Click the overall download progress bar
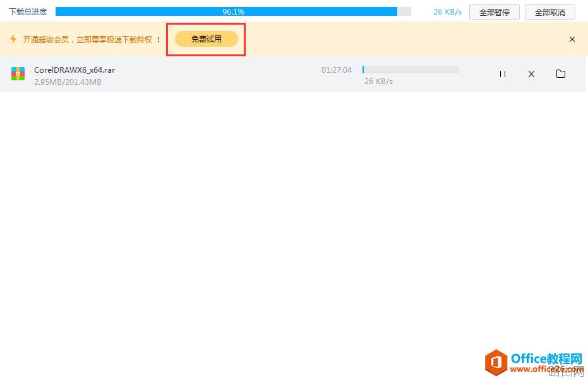588x380 pixels. click(x=234, y=11)
